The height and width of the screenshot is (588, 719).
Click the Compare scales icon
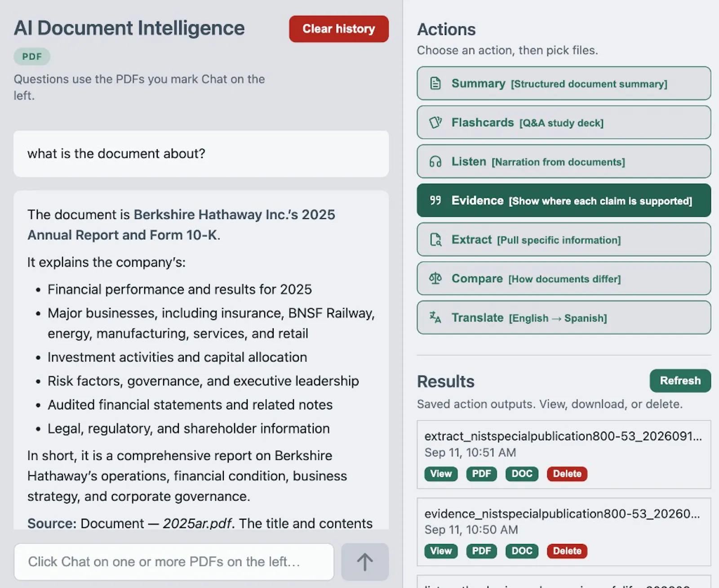(435, 279)
